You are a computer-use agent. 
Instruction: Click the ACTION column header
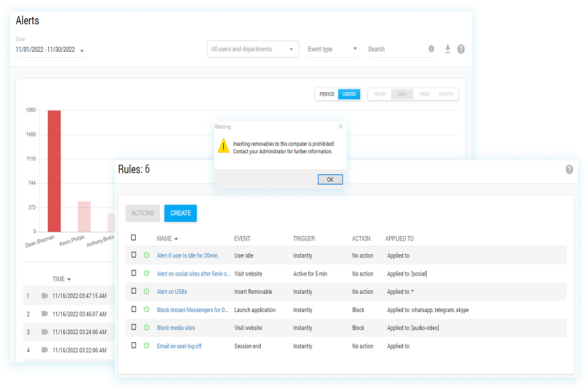[x=361, y=239]
